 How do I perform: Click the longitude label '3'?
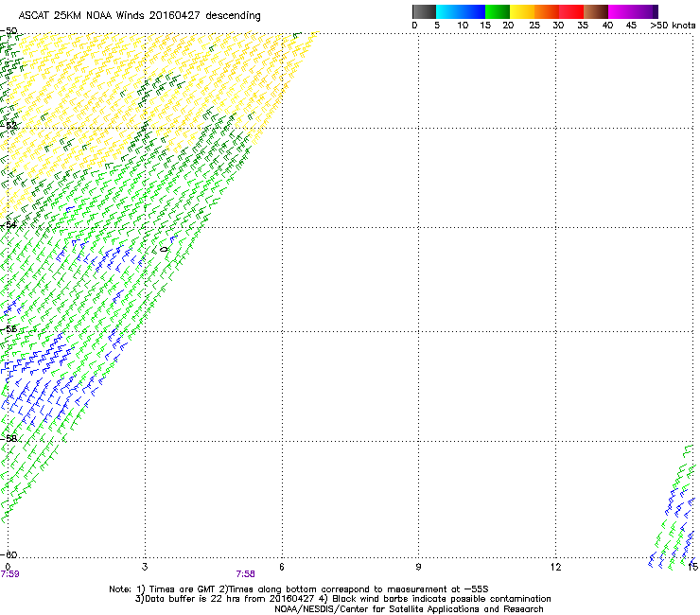(145, 567)
